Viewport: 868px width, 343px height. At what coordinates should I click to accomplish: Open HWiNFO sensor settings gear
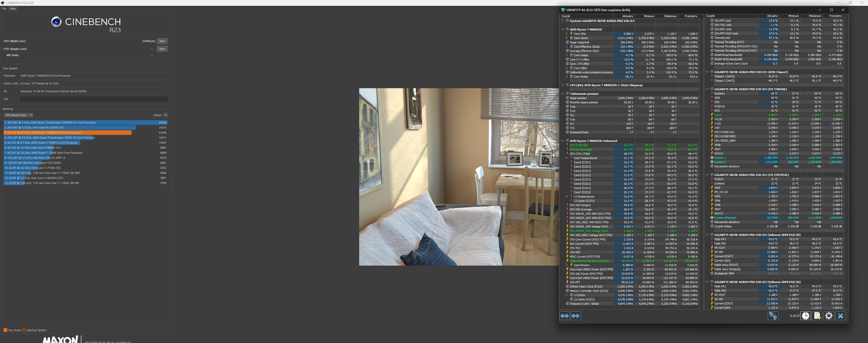(x=829, y=316)
